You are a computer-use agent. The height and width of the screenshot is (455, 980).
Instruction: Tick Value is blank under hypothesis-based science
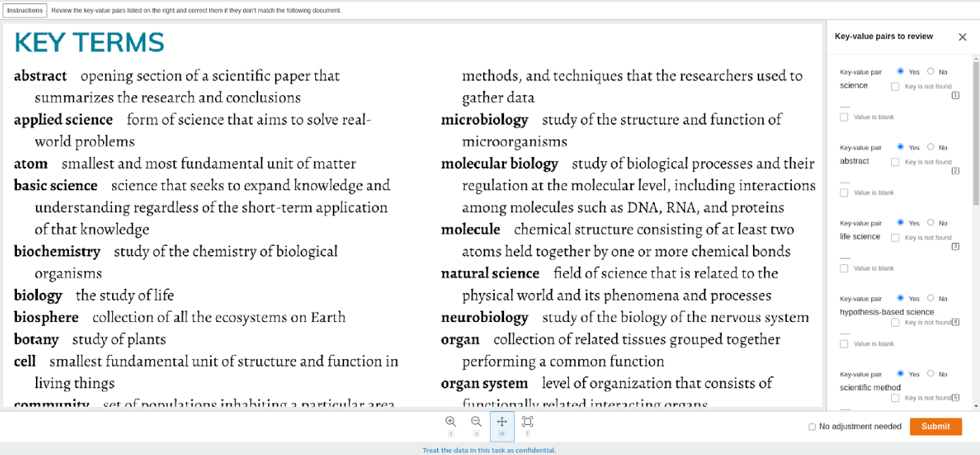(x=844, y=344)
